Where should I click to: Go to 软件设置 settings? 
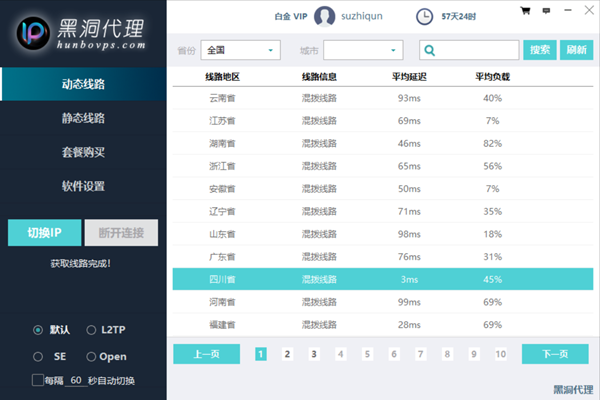(83, 186)
